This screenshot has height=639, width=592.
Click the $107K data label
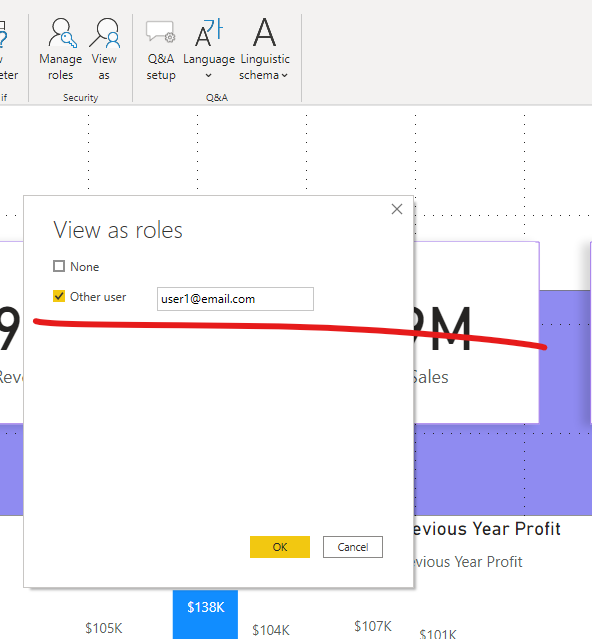(373, 626)
